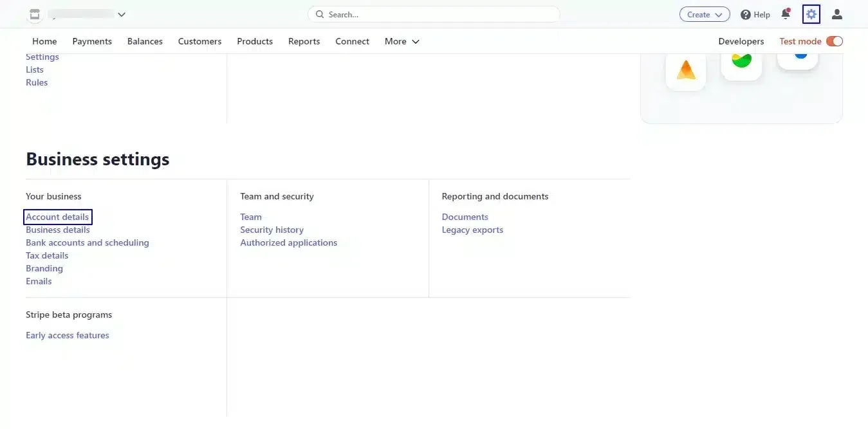The height and width of the screenshot is (429, 868).
Task: View Security history
Action: tap(272, 230)
